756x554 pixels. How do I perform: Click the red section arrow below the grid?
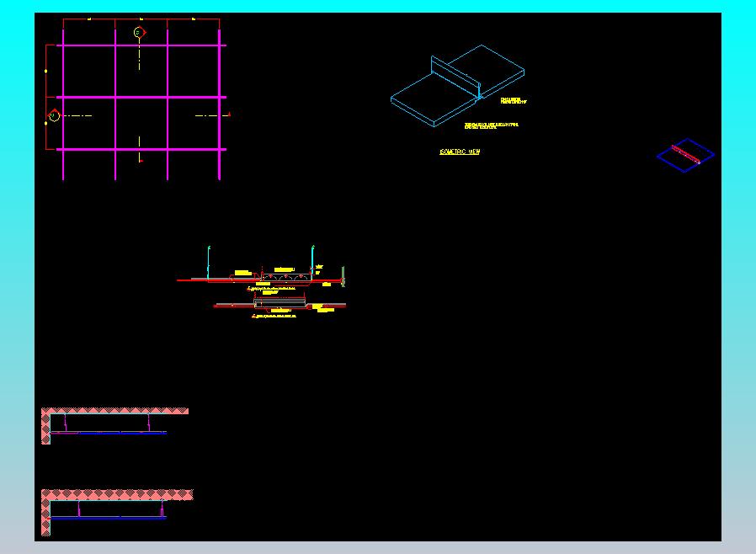coord(141,161)
